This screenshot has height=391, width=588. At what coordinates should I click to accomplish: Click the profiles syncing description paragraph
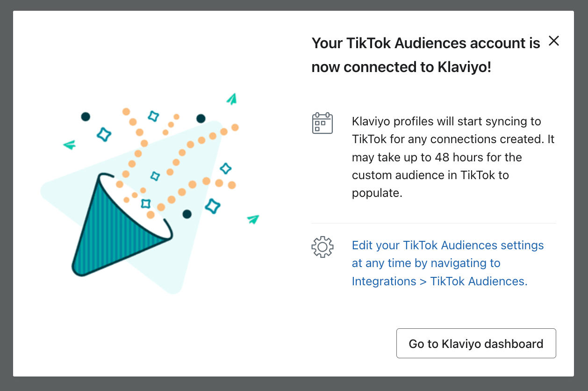tap(452, 157)
